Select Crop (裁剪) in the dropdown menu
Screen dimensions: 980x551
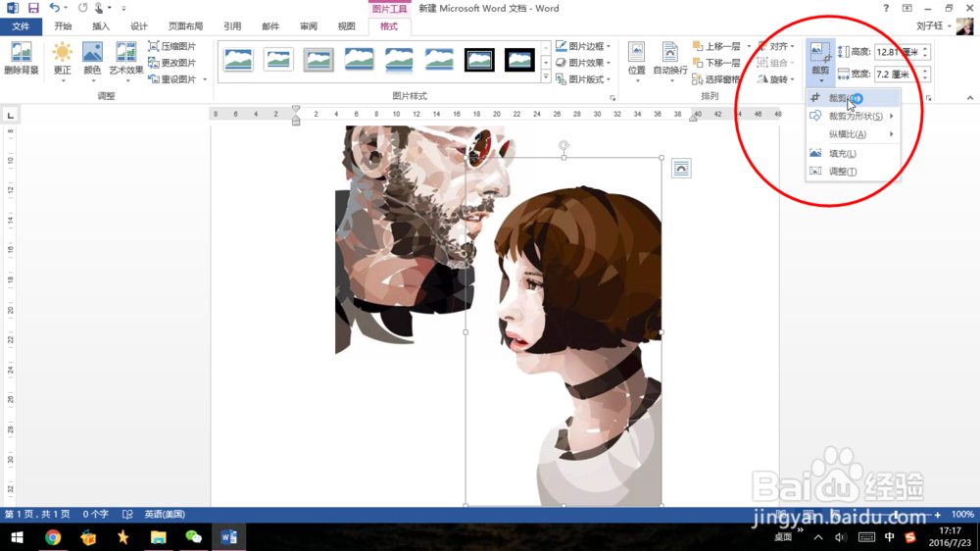click(x=854, y=98)
